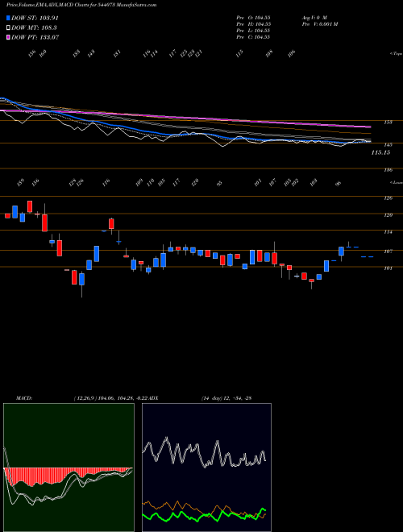Click the 114 price axis label
The width and height of the screenshot is (403, 532).
388,232
